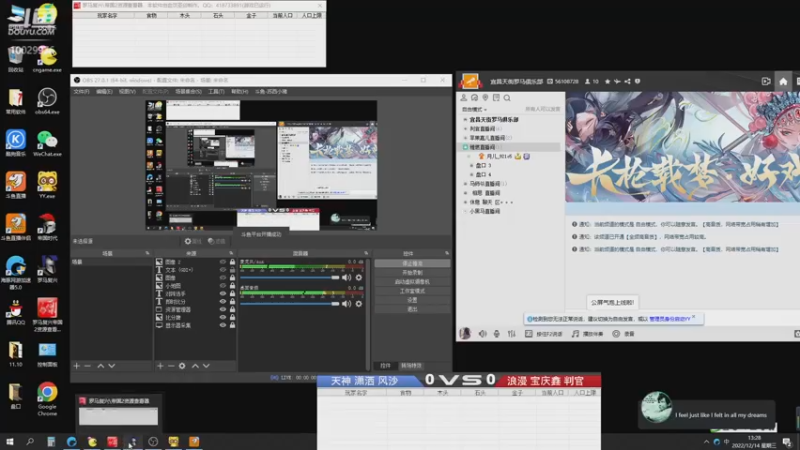
Task: Remove selected scene in OBS scenes panel
Action: (x=87, y=366)
